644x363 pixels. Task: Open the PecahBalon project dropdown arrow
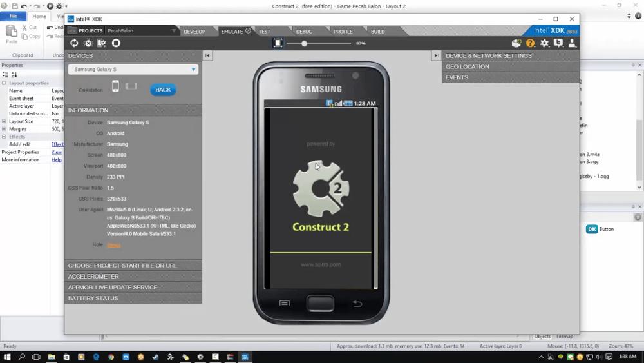(174, 31)
